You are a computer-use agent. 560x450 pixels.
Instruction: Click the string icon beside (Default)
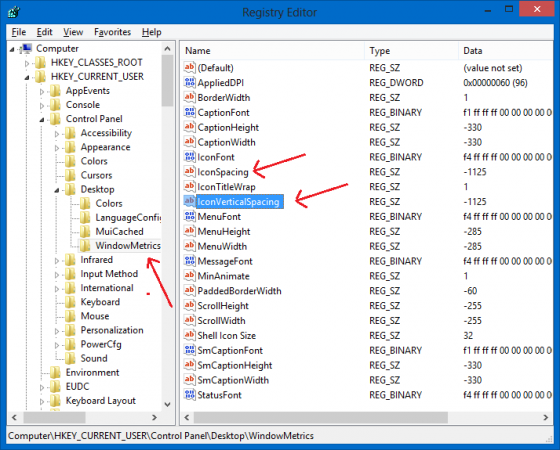click(x=189, y=68)
